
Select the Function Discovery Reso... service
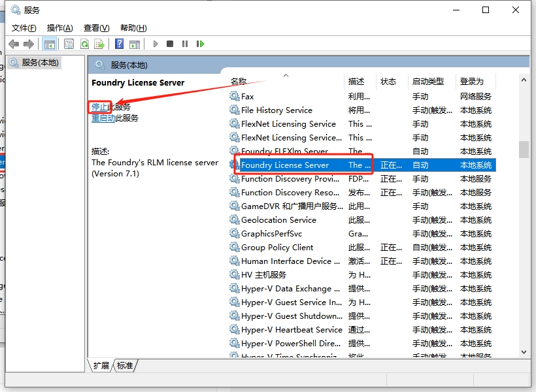click(x=362, y=193)
